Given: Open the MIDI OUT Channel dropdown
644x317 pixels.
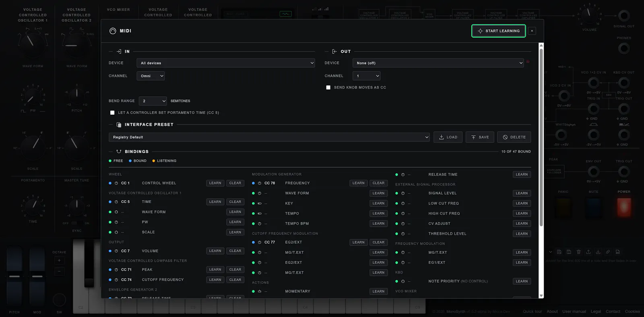Looking at the screenshot, I should [366, 76].
